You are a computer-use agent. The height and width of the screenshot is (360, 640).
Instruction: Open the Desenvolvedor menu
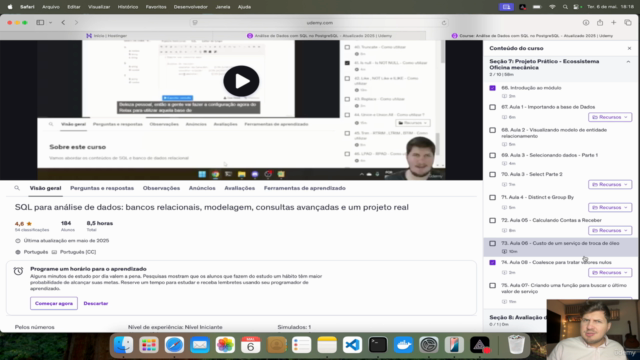pos(191,7)
